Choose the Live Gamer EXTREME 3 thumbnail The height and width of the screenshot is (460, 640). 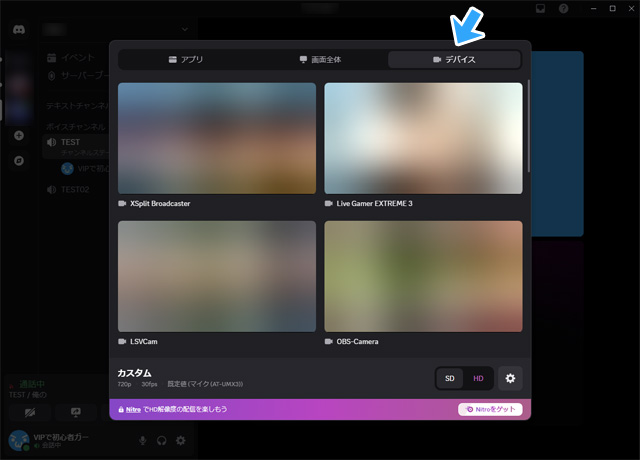pyautogui.click(x=423, y=138)
